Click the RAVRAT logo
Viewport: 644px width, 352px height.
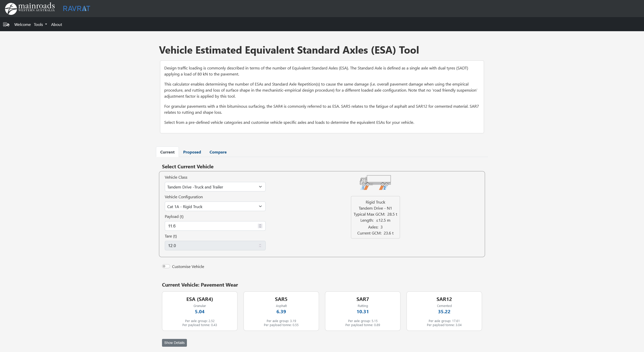pyautogui.click(x=76, y=9)
